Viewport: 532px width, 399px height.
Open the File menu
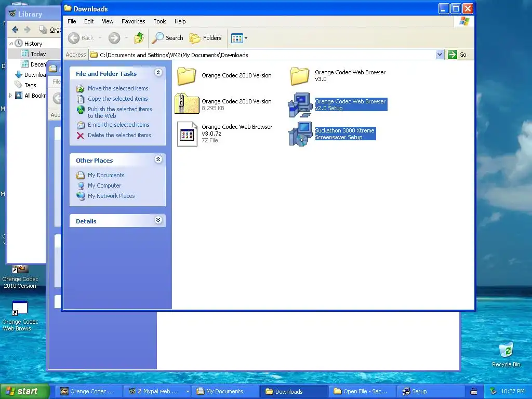tap(72, 21)
